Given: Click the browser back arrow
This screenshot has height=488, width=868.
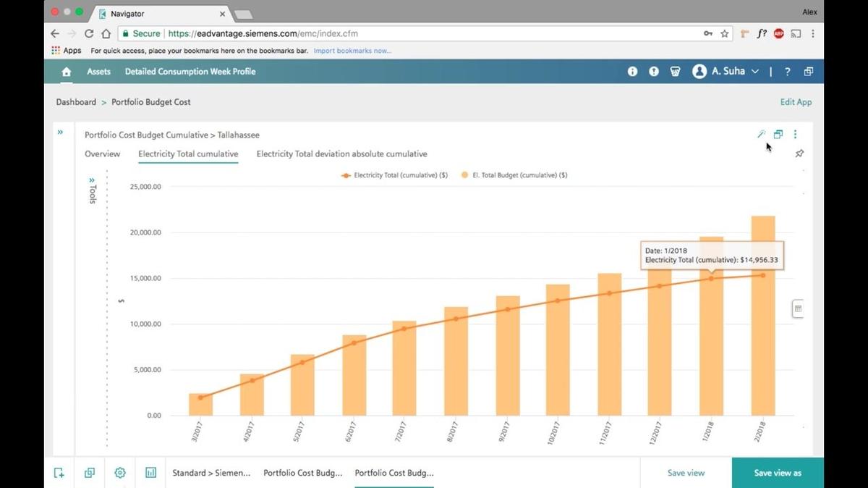Looking at the screenshot, I should click(55, 33).
